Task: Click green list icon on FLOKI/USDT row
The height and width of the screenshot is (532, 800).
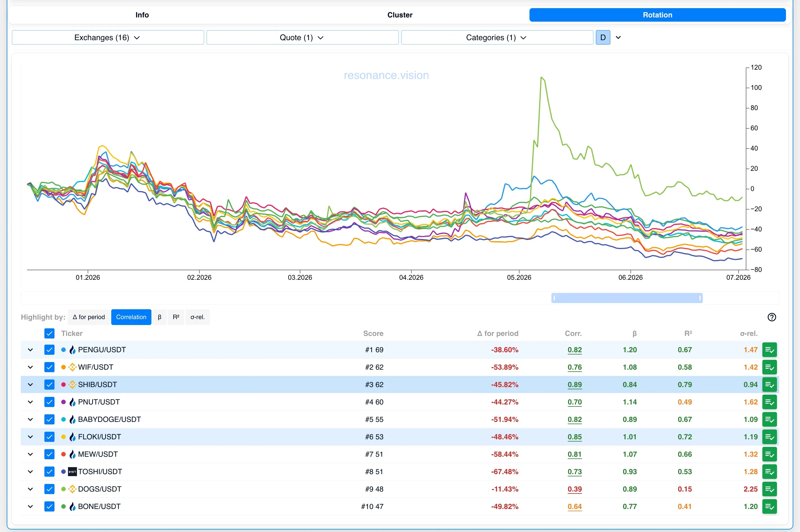Action: [769, 437]
